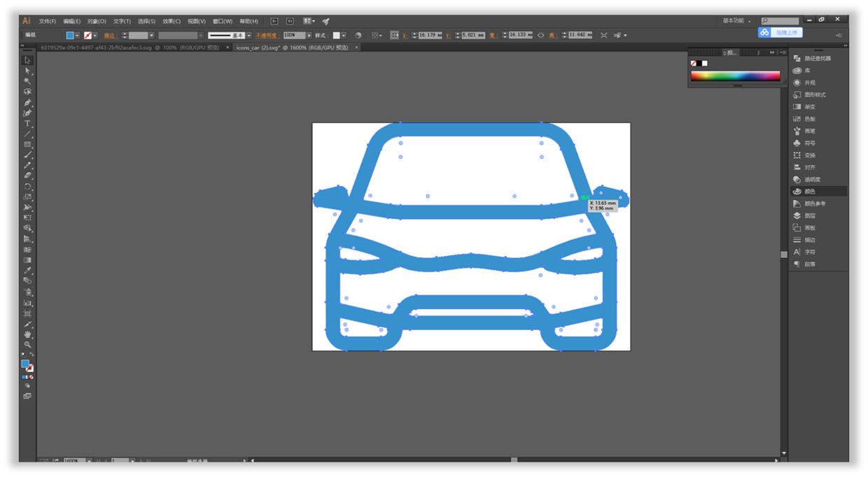868x477 pixels.
Task: Open the 路径查找器 (Pathfinder) panel
Action: point(817,59)
